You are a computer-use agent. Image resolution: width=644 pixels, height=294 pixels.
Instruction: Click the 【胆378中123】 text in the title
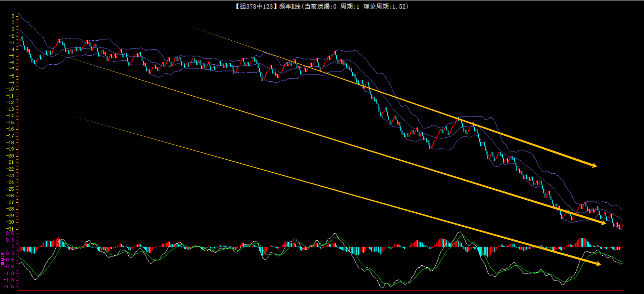pos(255,6)
